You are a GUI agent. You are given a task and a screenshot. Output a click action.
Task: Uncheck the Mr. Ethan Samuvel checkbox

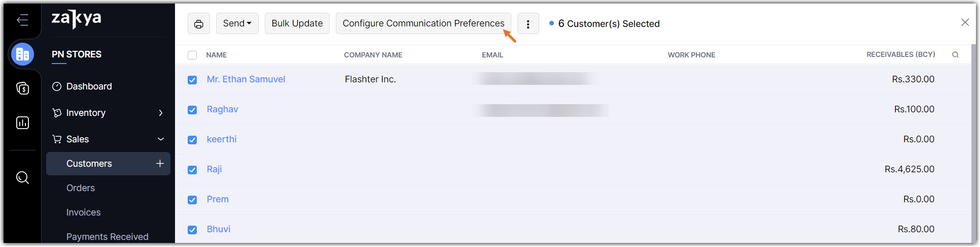click(192, 80)
